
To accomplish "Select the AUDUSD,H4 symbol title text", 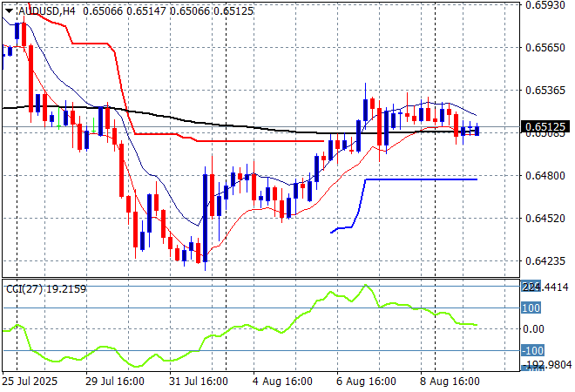I will coord(46,11).
